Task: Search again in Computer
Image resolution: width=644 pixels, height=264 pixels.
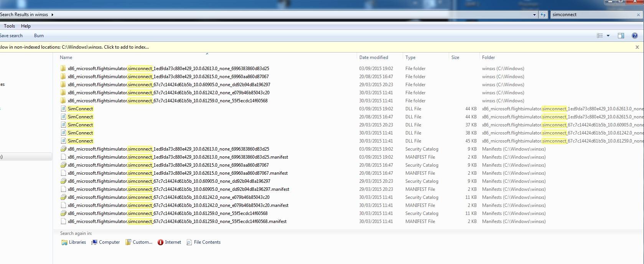Action: pos(105,242)
